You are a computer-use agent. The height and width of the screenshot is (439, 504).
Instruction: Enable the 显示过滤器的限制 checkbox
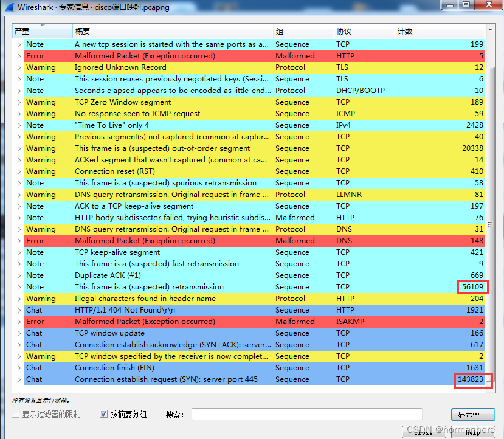[15, 414]
